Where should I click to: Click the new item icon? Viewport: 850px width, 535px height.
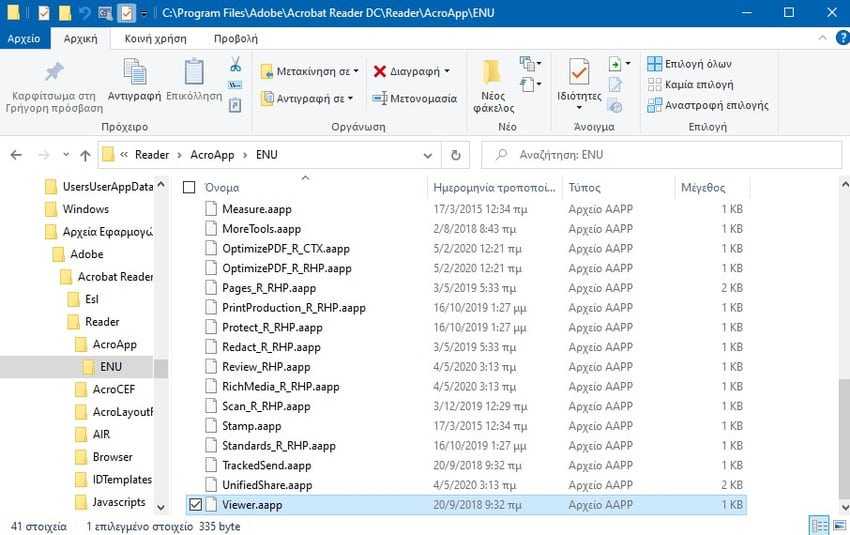coord(527,64)
